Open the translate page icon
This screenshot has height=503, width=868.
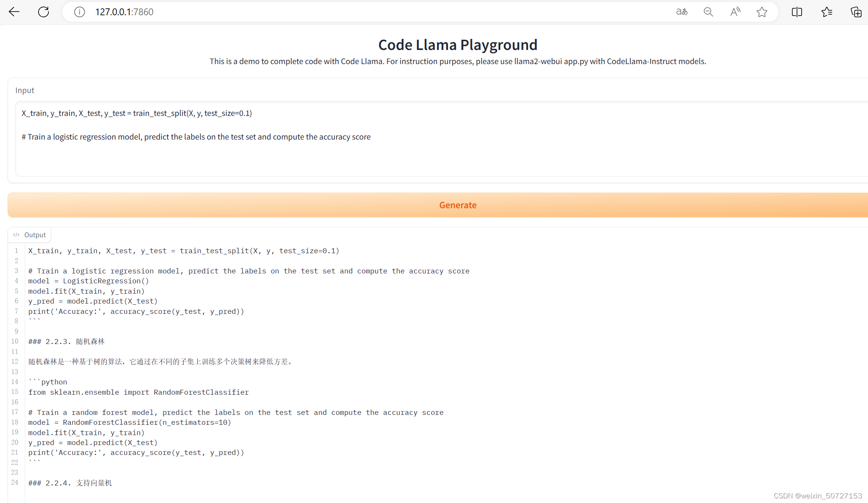tap(682, 12)
